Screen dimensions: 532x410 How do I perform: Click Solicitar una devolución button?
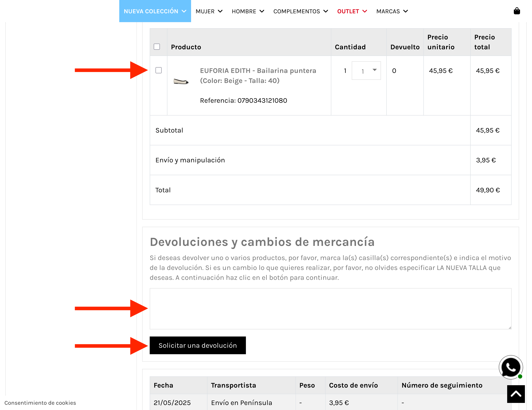click(x=198, y=345)
